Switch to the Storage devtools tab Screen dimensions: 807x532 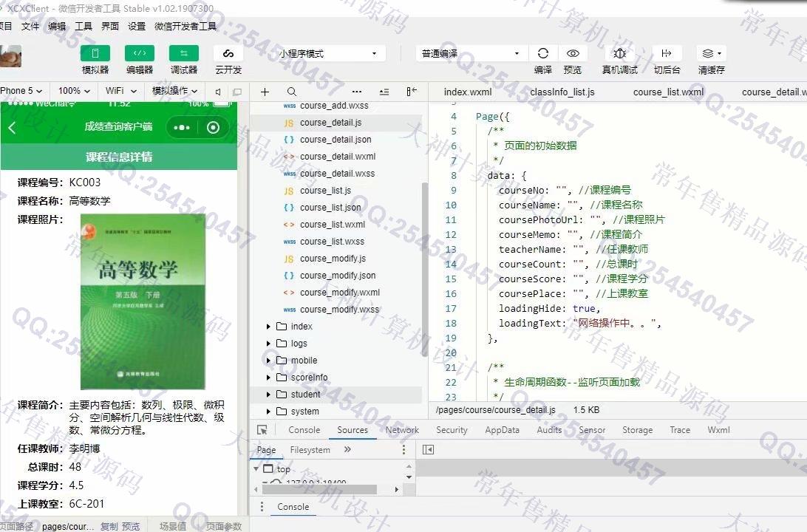coord(637,430)
